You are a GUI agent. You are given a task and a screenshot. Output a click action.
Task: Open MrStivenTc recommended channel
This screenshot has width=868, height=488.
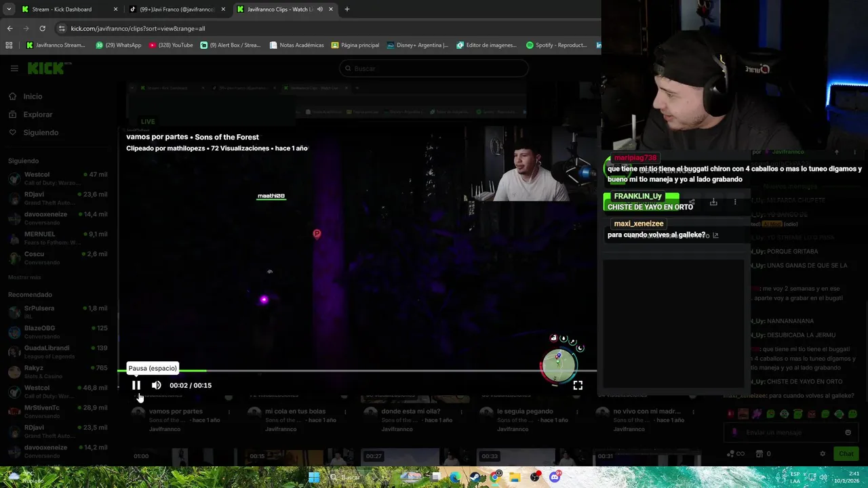[58, 411]
